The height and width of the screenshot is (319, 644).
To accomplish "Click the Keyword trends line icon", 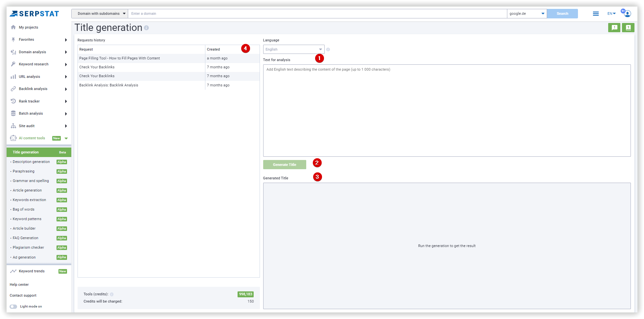I will pos(13,271).
